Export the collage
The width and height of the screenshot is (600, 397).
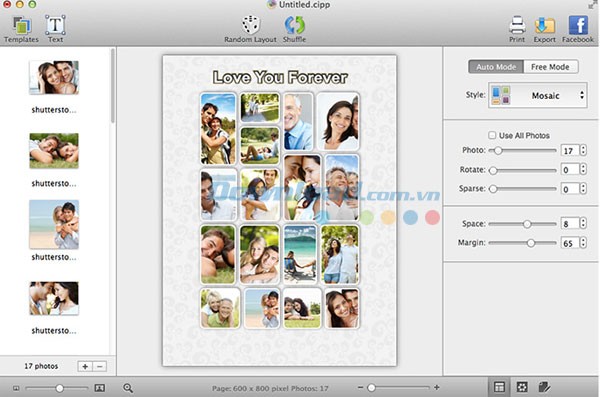pyautogui.click(x=545, y=29)
